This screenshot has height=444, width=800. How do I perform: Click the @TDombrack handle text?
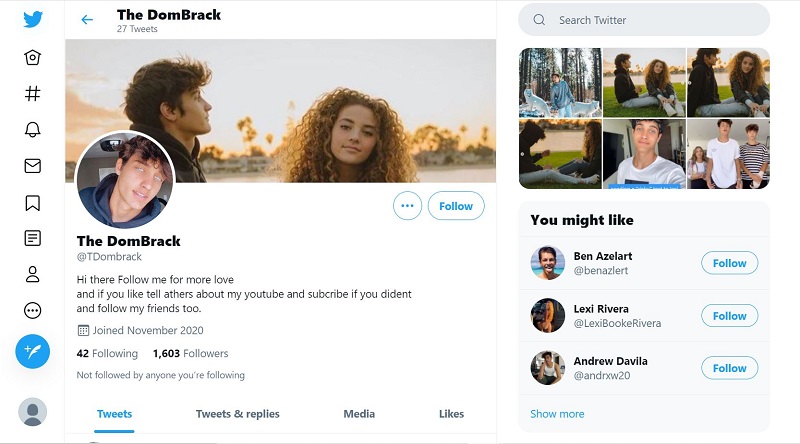pos(109,257)
